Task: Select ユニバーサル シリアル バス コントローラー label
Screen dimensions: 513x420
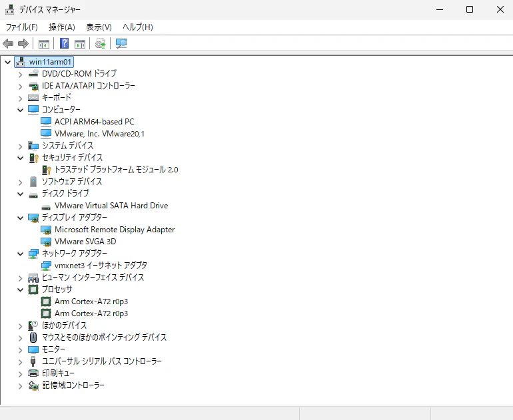Action: (x=102, y=361)
